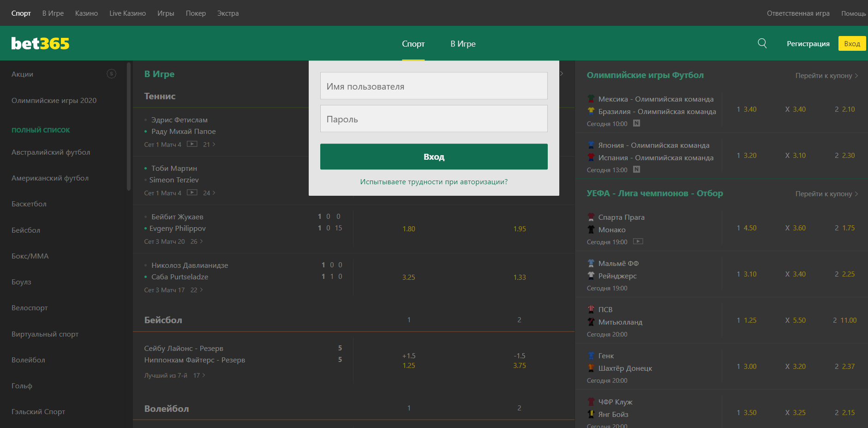Click video icon under Спарта Прага vs Монако
The image size is (868, 428).
point(638,241)
